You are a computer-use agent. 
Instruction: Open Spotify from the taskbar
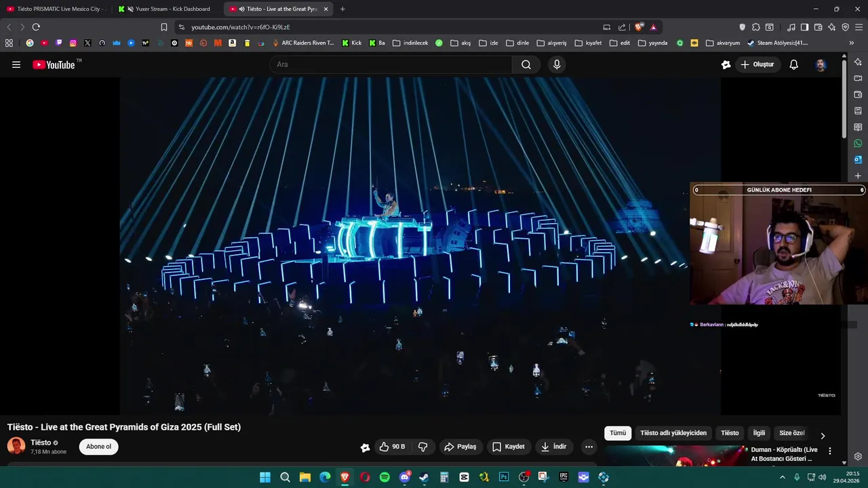tap(384, 477)
